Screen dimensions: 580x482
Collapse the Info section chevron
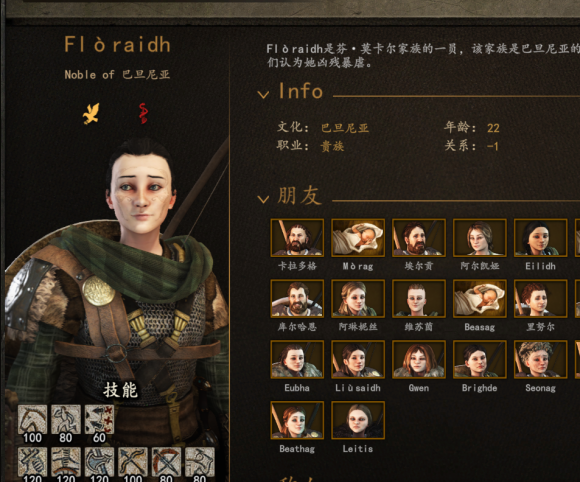(263, 95)
